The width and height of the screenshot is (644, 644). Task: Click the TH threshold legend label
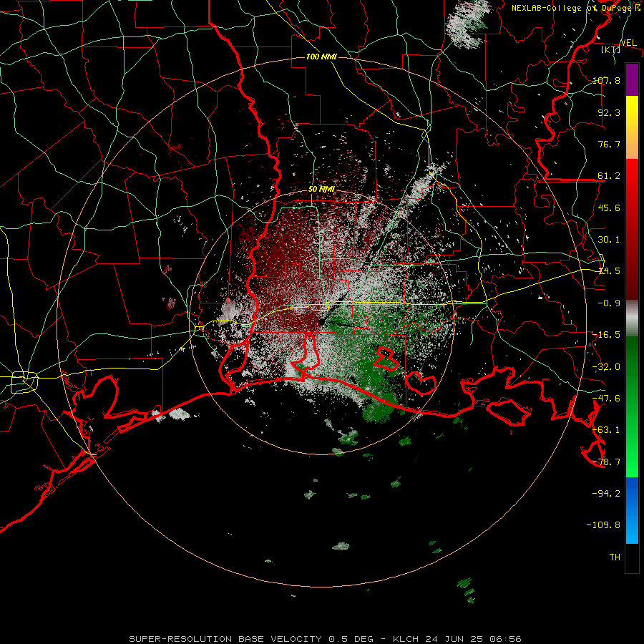615,557
